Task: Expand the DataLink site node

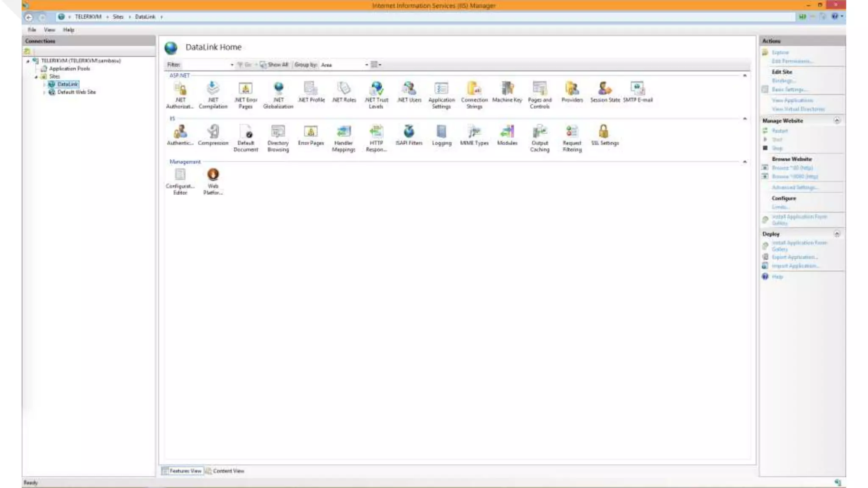Action: tap(44, 84)
